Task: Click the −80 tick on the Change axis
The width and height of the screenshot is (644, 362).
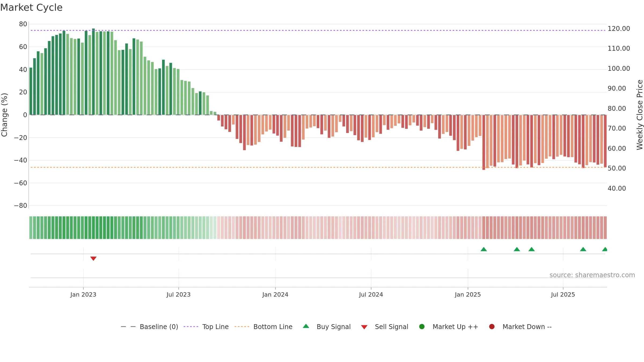Action: point(21,206)
